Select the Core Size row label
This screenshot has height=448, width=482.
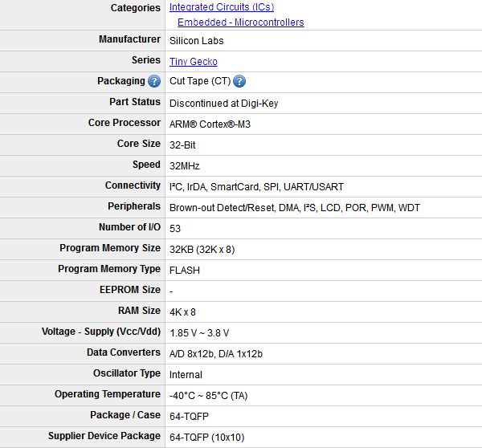click(x=139, y=144)
